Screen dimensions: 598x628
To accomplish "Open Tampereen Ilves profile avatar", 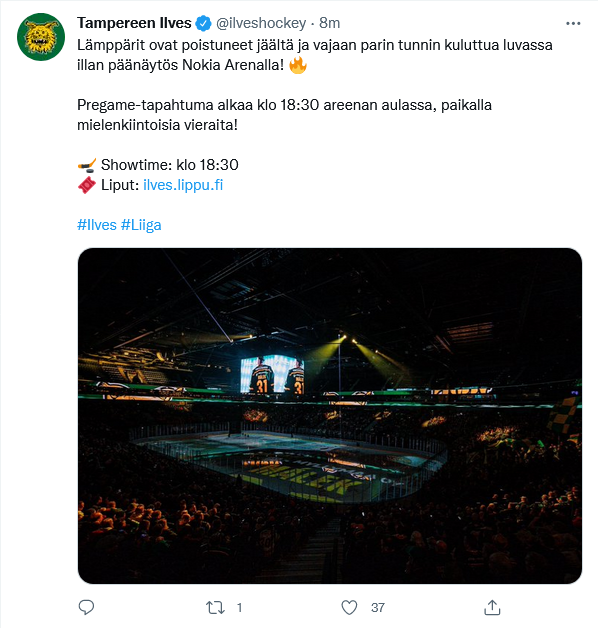I will click(41, 37).
